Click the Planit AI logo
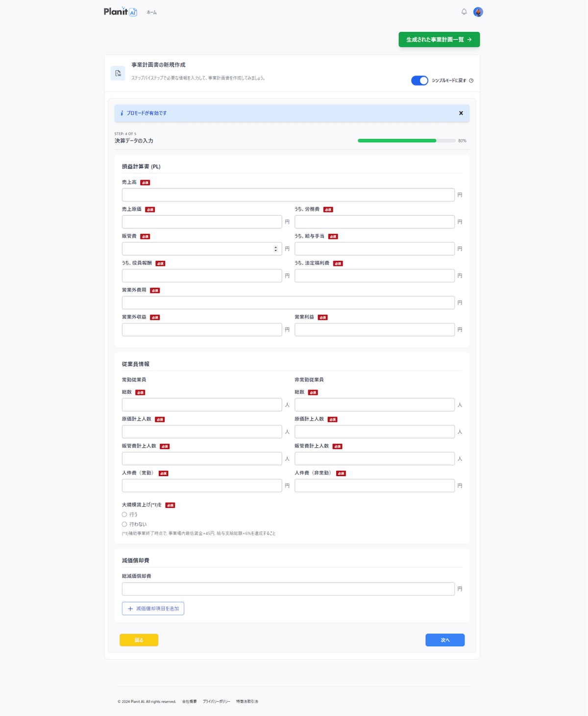The width and height of the screenshot is (588, 716). coord(120,12)
